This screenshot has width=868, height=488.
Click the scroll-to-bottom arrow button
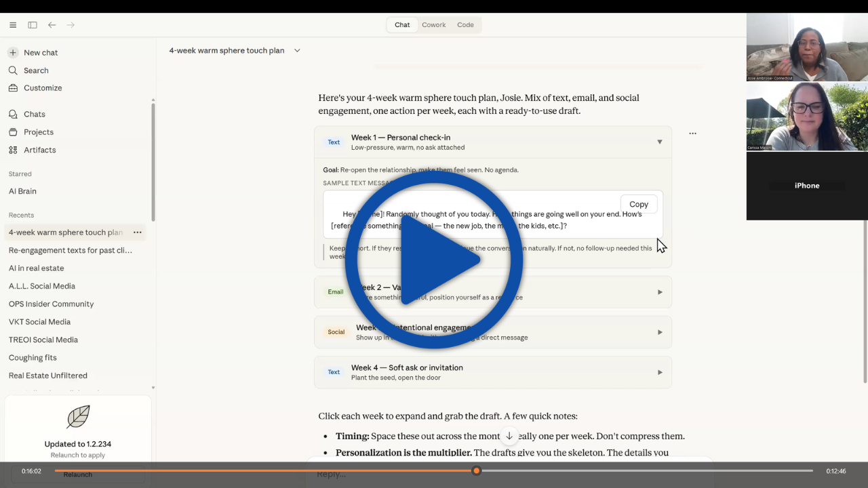(509, 436)
